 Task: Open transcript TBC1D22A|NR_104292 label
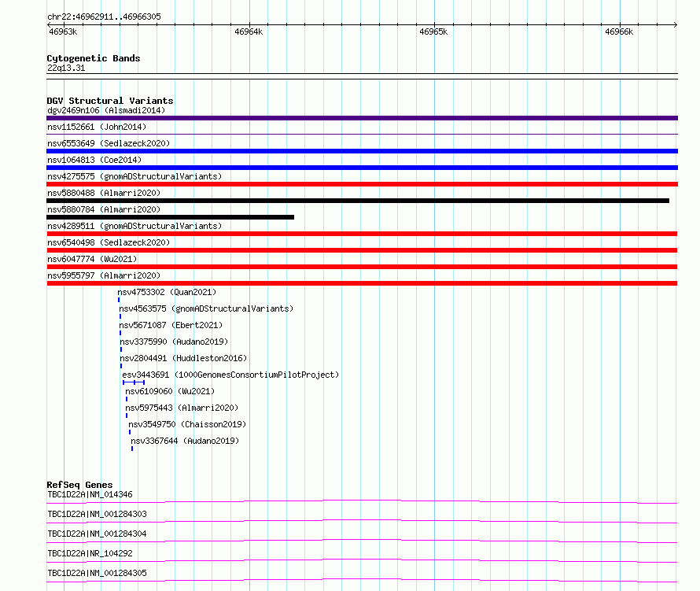[x=90, y=553]
